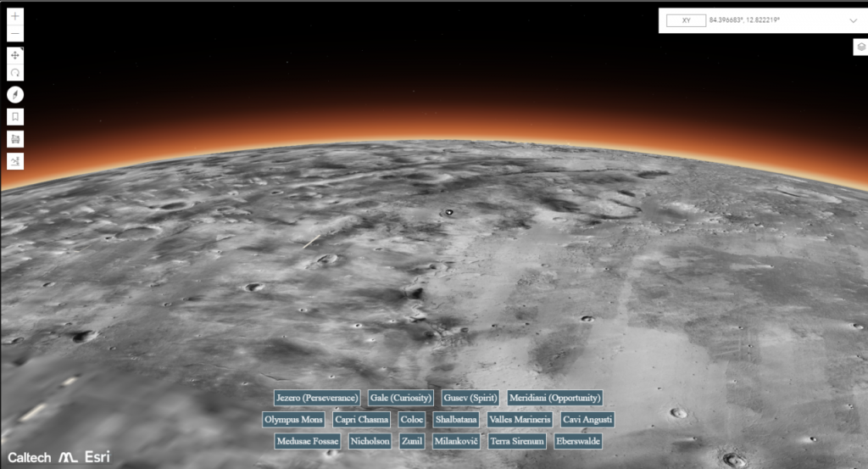The image size is (868, 469).
Task: Toggle the rotate navigation mode
Action: coord(15,73)
